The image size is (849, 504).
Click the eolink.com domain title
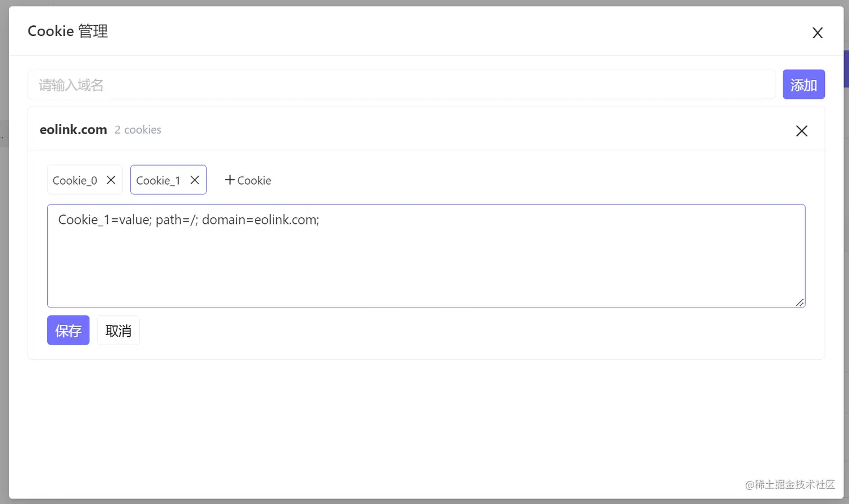(73, 130)
